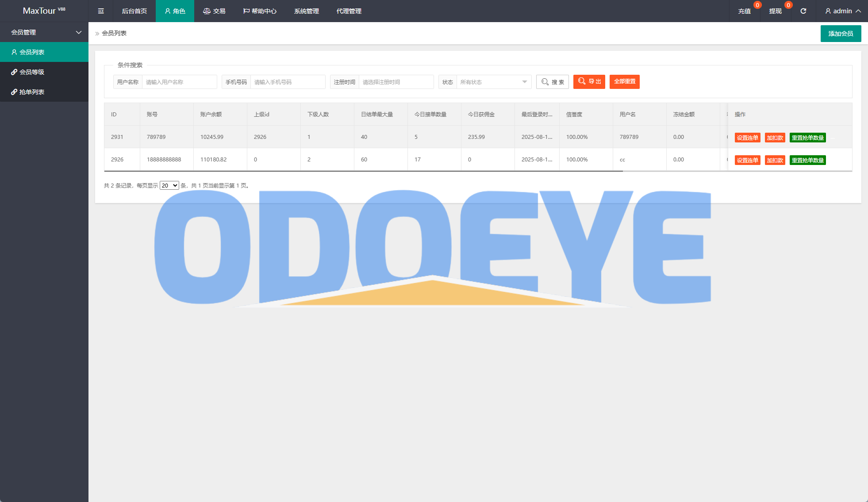Screen dimensions: 868x502
Task: Click 设置连单 for account 789789
Action: pos(747,138)
